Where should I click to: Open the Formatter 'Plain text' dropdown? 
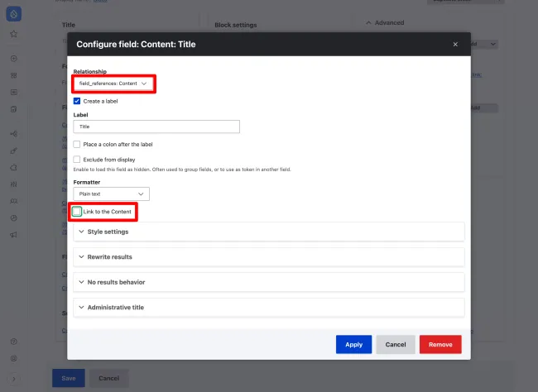[x=111, y=194]
